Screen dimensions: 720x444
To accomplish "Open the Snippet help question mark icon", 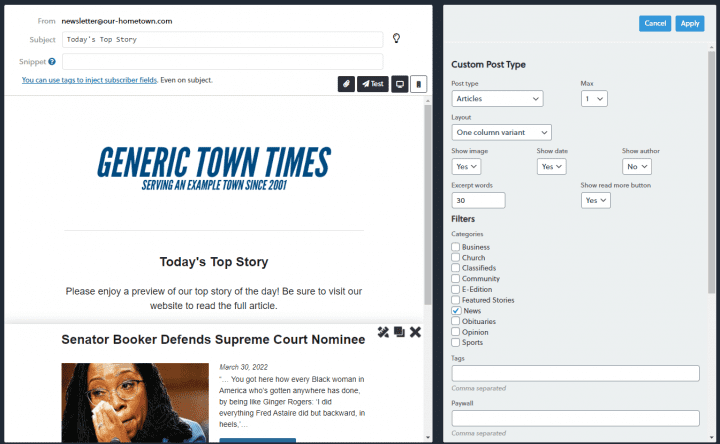I will (x=52, y=62).
